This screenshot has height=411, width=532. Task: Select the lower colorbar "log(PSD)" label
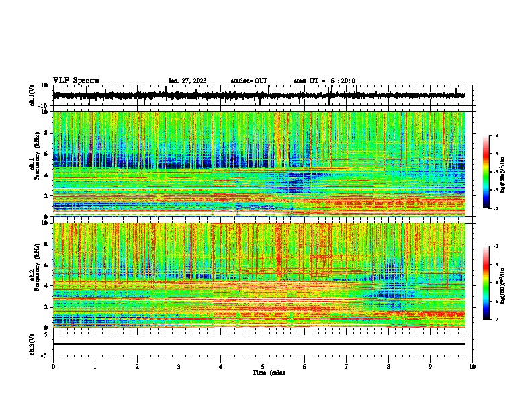click(502, 286)
